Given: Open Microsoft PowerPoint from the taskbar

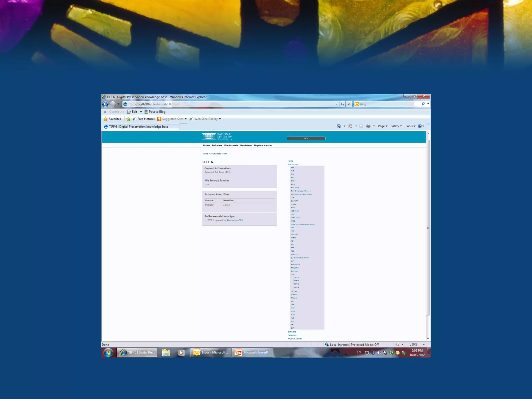Looking at the screenshot, I should tap(252, 353).
